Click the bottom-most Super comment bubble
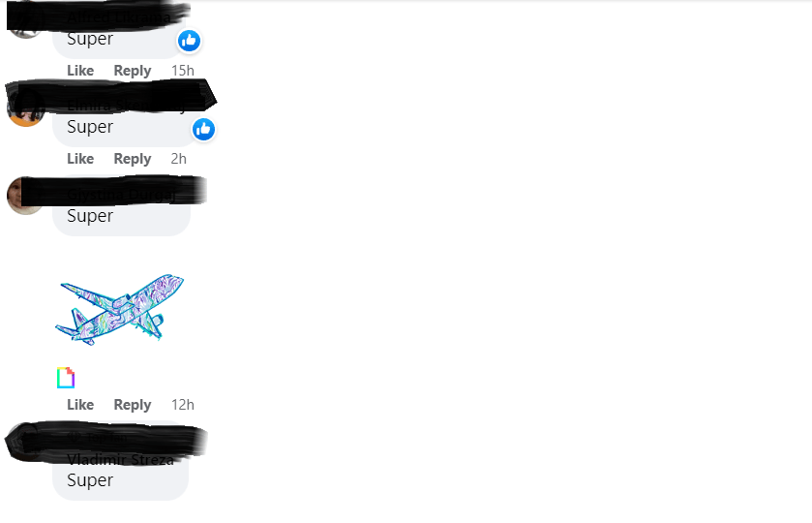This screenshot has height=523, width=812. pos(120,462)
